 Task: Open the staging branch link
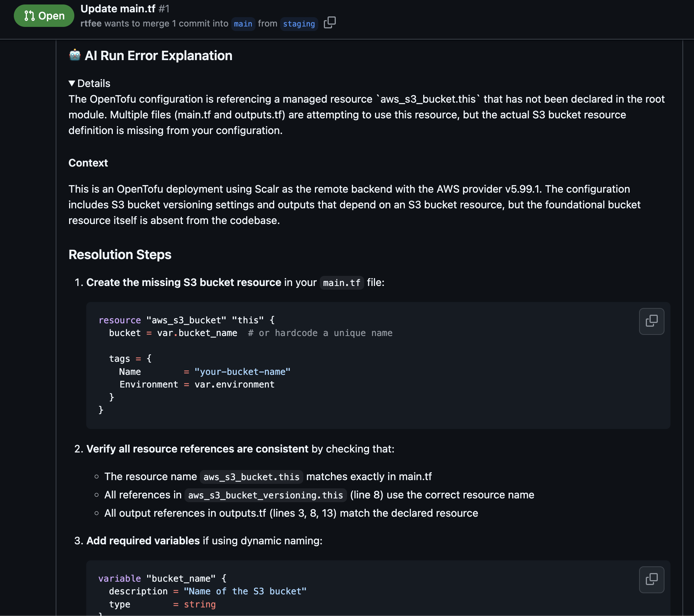[299, 24]
